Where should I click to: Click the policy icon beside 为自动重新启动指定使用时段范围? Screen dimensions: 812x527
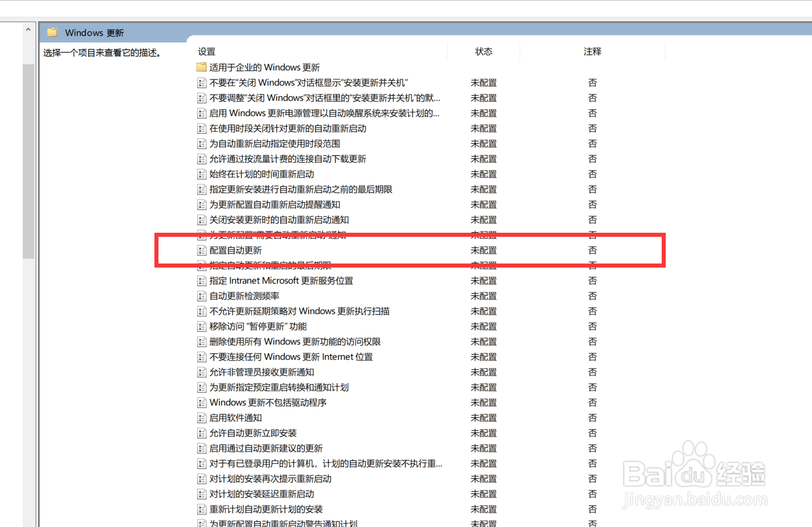point(201,143)
